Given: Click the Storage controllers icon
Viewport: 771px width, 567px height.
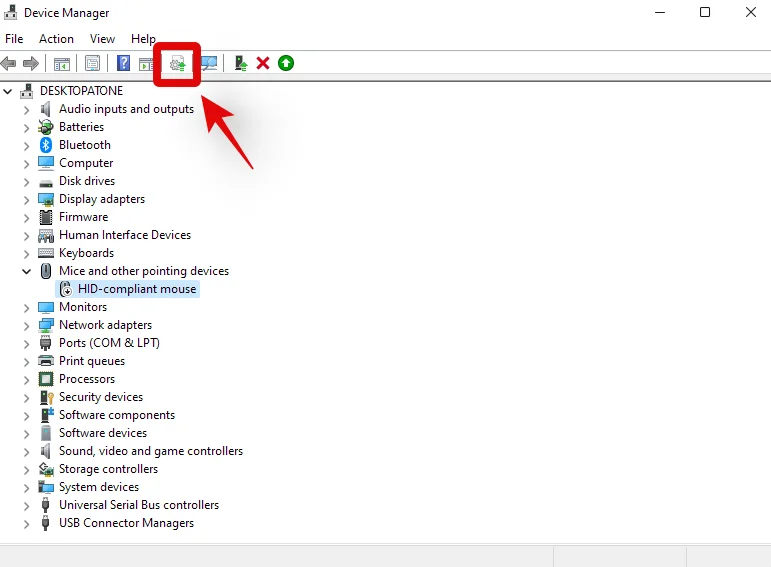Looking at the screenshot, I should [46, 469].
